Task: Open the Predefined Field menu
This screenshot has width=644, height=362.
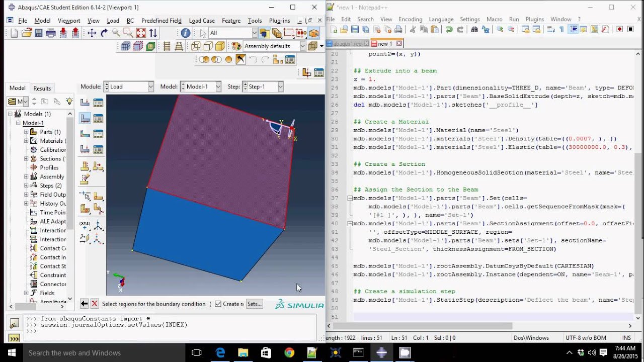Action: 162,21
